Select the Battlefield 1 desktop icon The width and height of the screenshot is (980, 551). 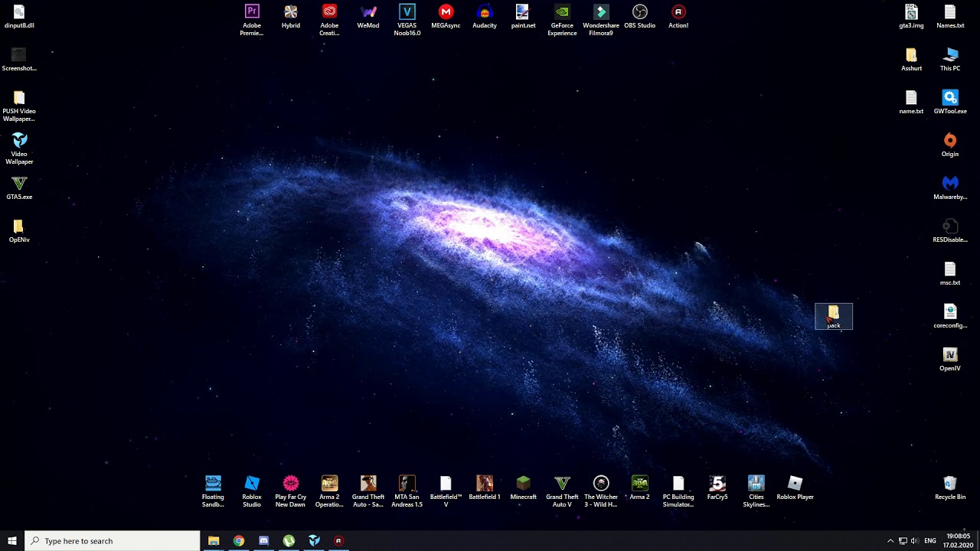485,488
